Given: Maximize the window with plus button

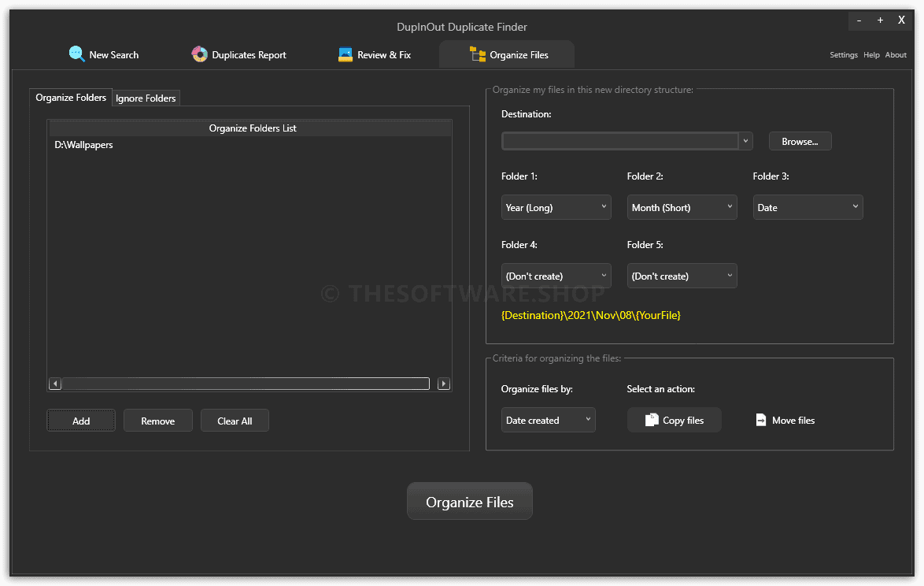Looking at the screenshot, I should (880, 20).
